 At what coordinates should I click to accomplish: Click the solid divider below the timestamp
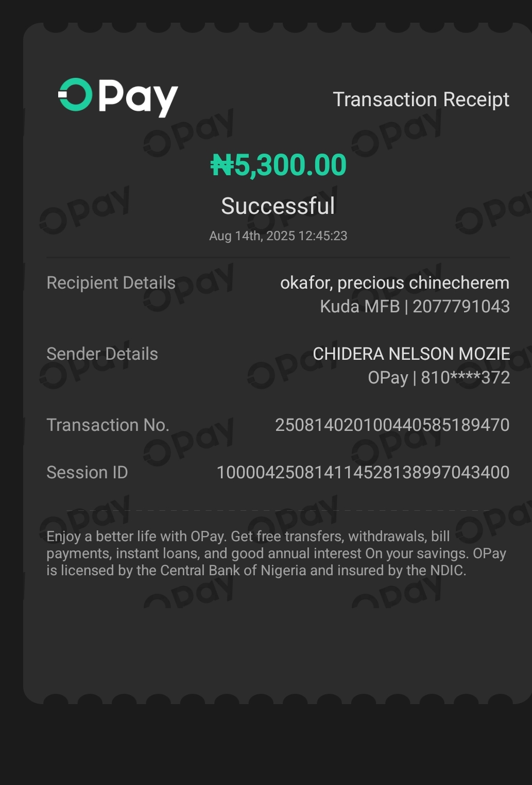278,257
